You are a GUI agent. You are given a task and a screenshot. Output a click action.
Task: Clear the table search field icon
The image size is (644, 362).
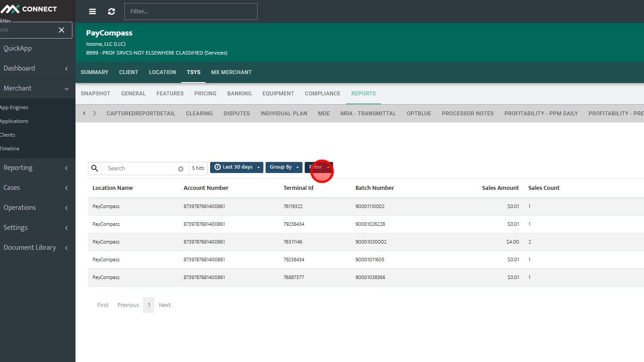pos(181,169)
